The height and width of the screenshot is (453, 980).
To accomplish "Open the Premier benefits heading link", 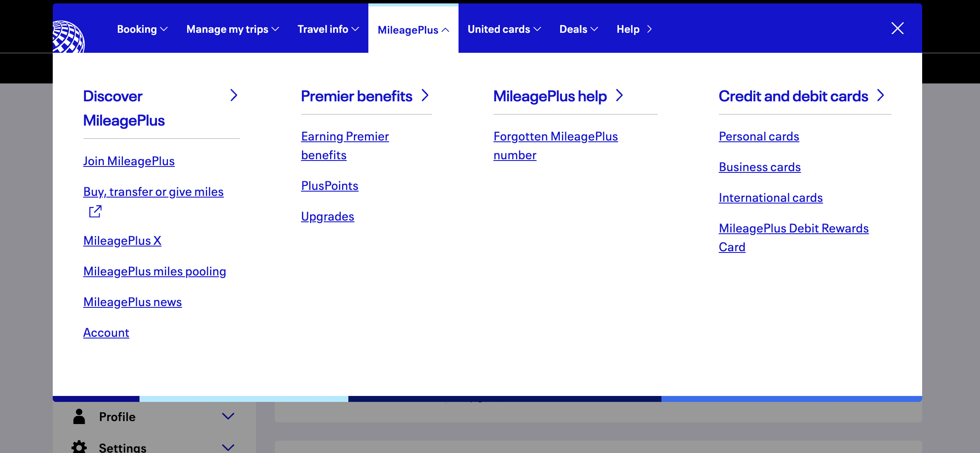I will pyautogui.click(x=356, y=96).
